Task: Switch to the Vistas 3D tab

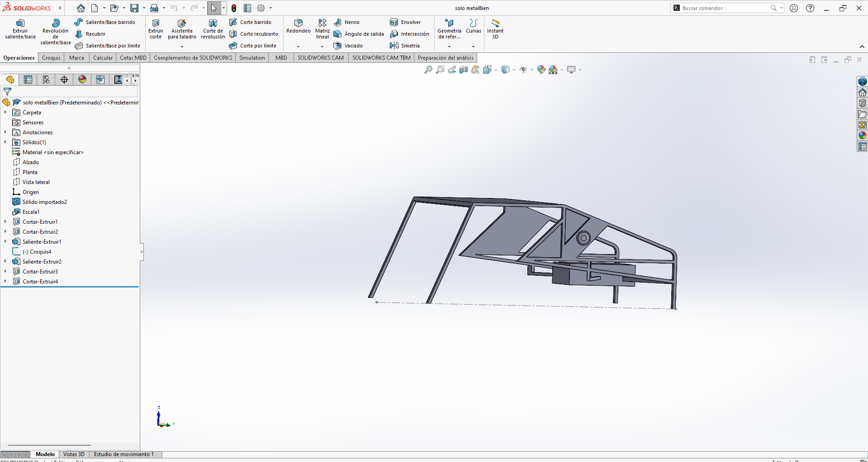Action: [74, 454]
